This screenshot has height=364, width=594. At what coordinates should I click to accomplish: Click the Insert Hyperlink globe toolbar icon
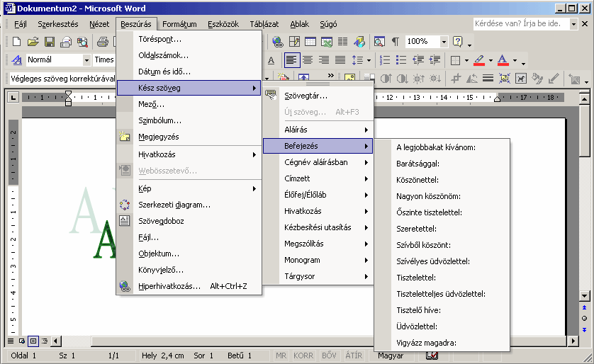[278, 42]
